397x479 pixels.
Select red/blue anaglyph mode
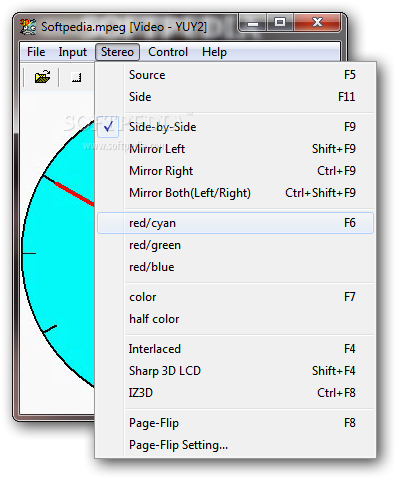click(235, 267)
